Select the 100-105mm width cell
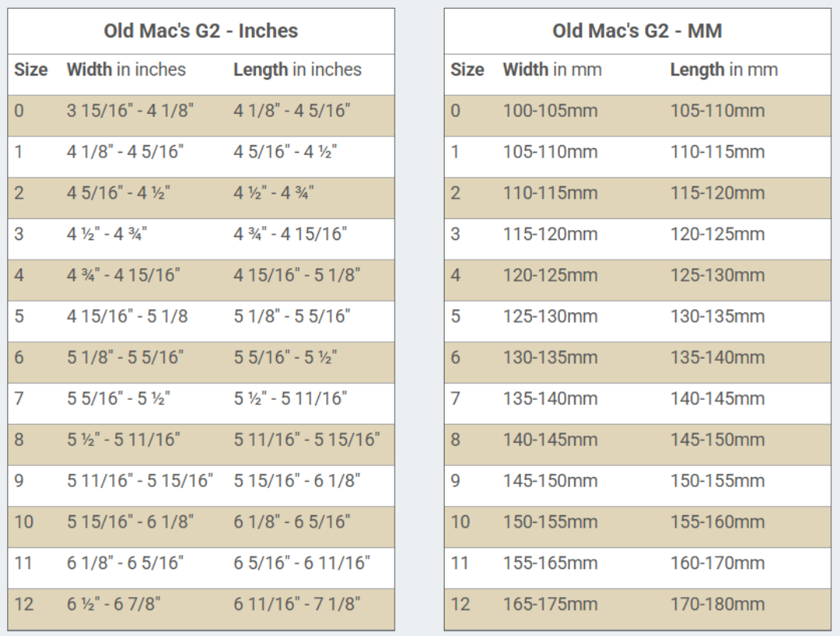 pyautogui.click(x=551, y=111)
